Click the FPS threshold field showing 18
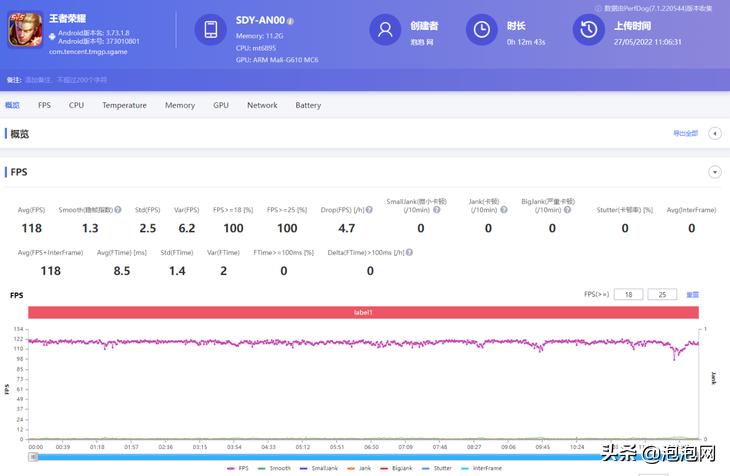 pyautogui.click(x=630, y=295)
